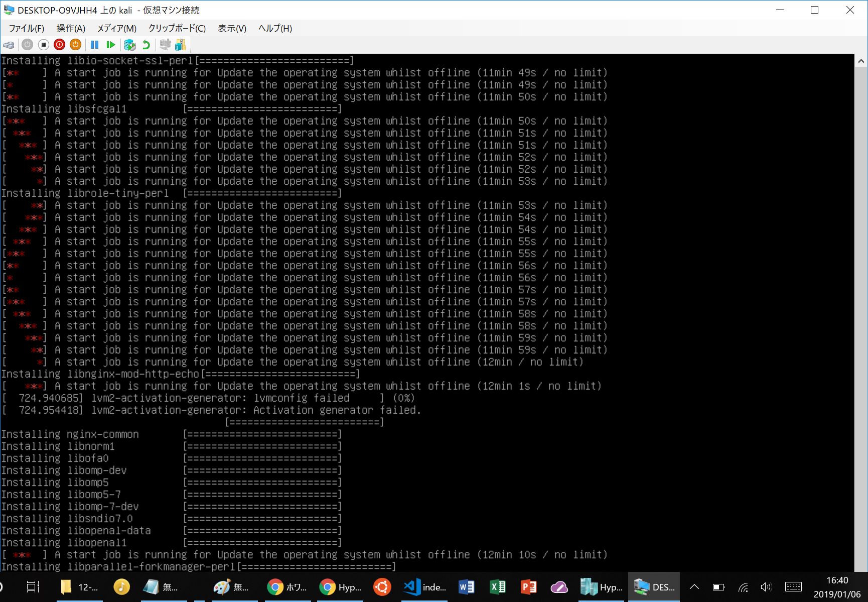Open the ヘルプ(H) menu
This screenshot has width=868, height=602.
point(275,29)
